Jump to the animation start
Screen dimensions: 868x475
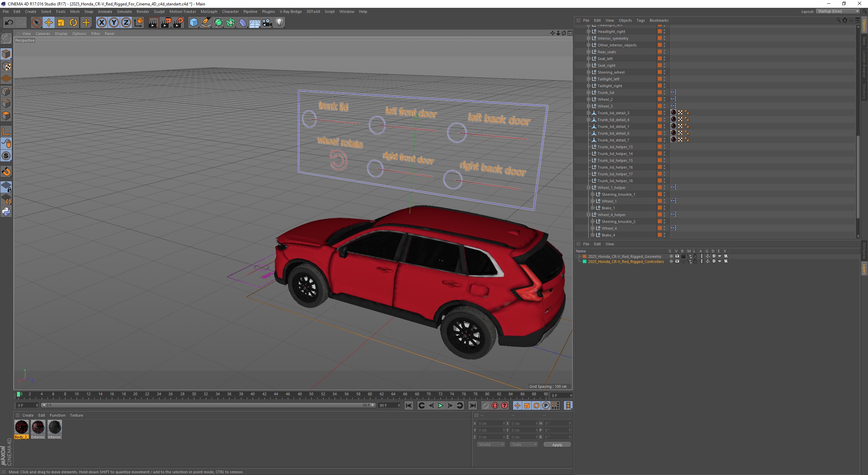(x=409, y=405)
